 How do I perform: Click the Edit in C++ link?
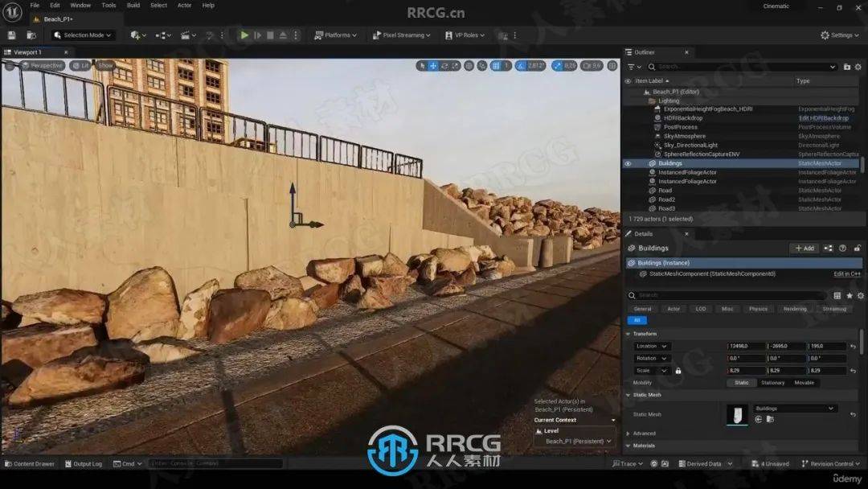pyautogui.click(x=847, y=273)
